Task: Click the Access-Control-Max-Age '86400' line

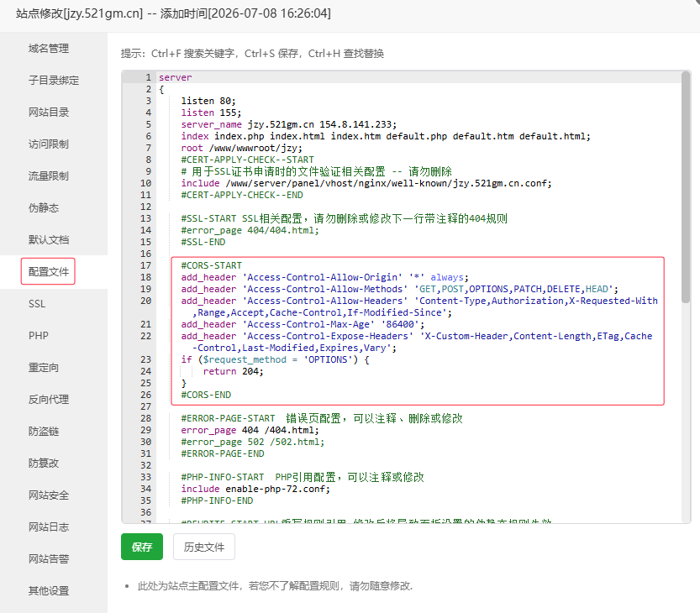Action: click(x=303, y=324)
